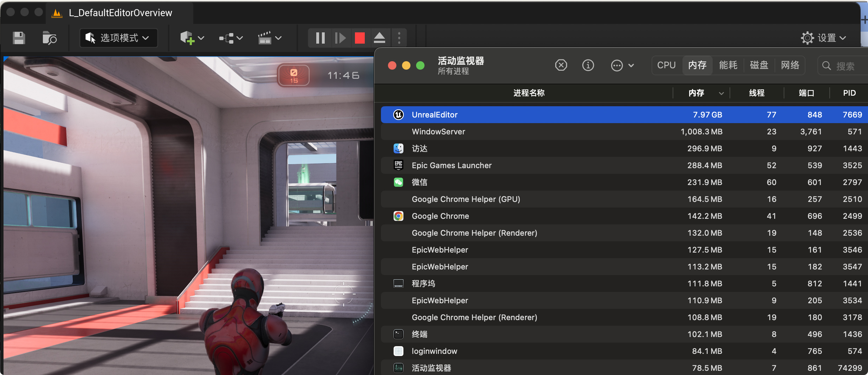Advance one frame with step button
The width and height of the screenshot is (868, 375).
click(340, 38)
